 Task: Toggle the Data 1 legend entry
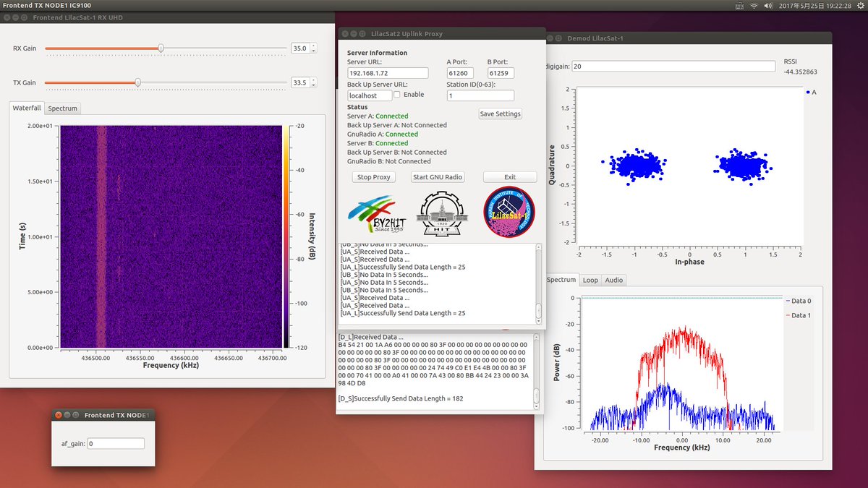point(797,315)
